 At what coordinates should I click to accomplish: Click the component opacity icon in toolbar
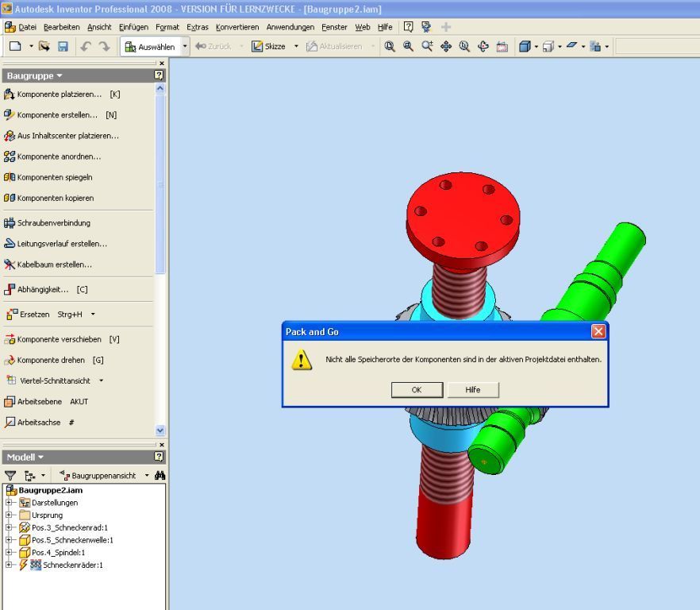pyautogui.click(x=595, y=46)
